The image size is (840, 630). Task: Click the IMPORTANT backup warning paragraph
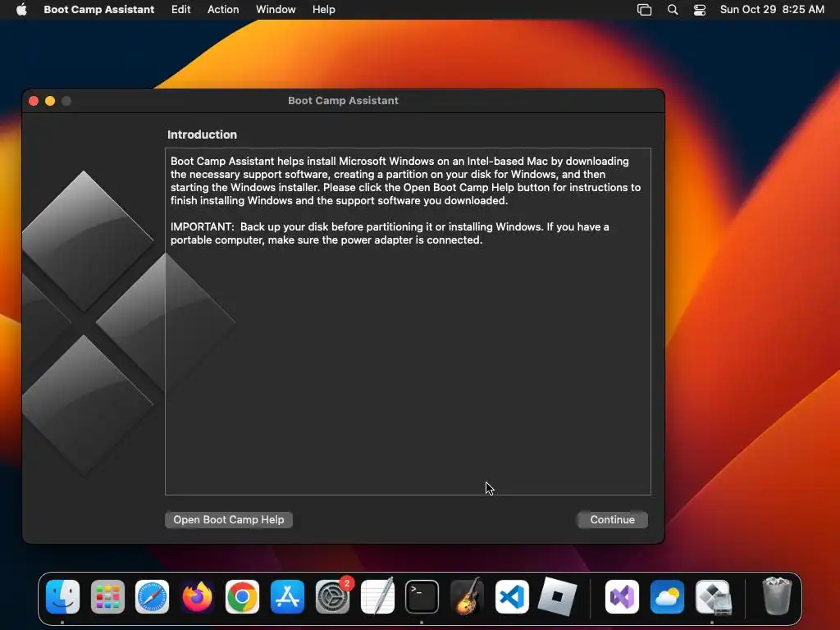390,234
